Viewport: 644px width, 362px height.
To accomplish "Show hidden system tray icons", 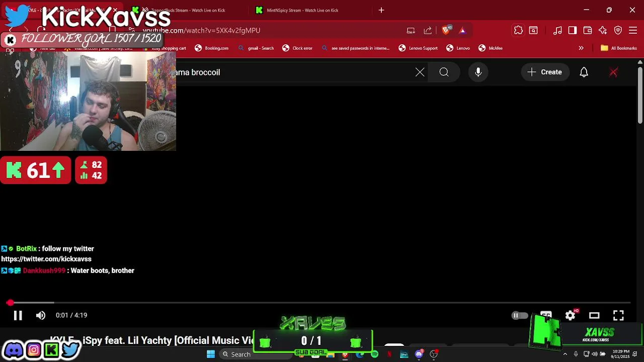I will [565, 354].
